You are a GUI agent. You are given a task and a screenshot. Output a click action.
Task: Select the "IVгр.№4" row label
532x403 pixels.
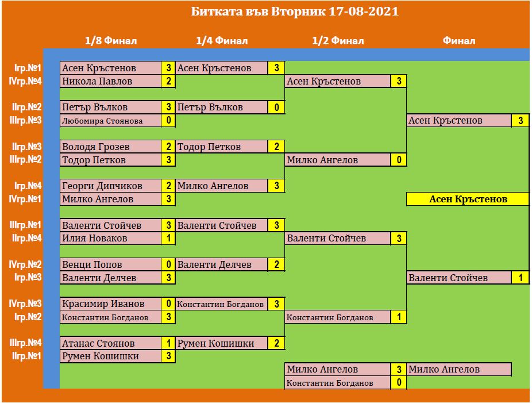click(28, 82)
